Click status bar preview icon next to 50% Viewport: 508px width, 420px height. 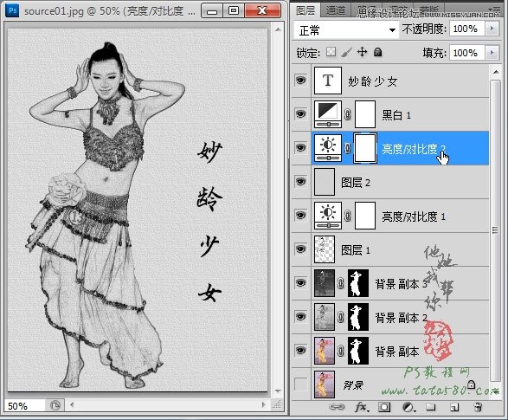(55, 405)
